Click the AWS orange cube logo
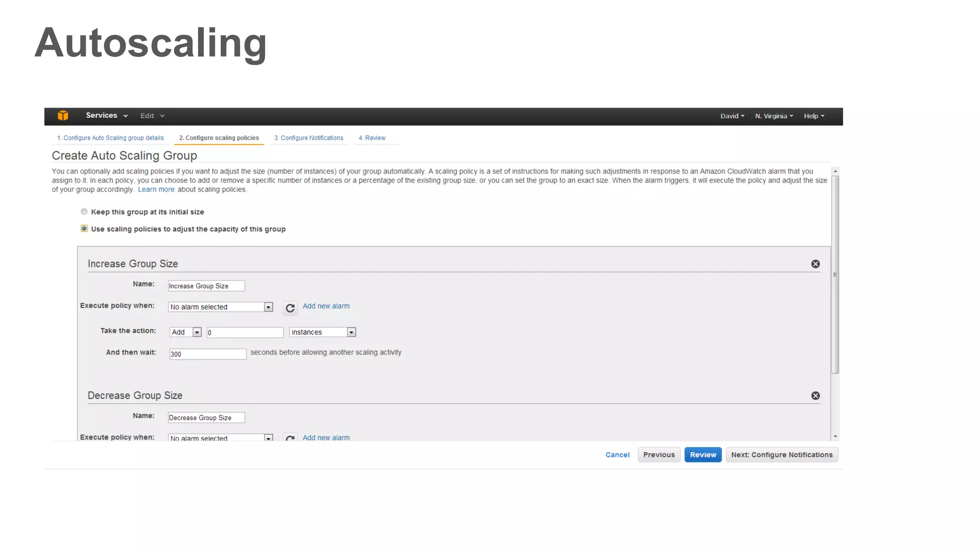Viewport: 980px width, 551px height. (x=63, y=116)
